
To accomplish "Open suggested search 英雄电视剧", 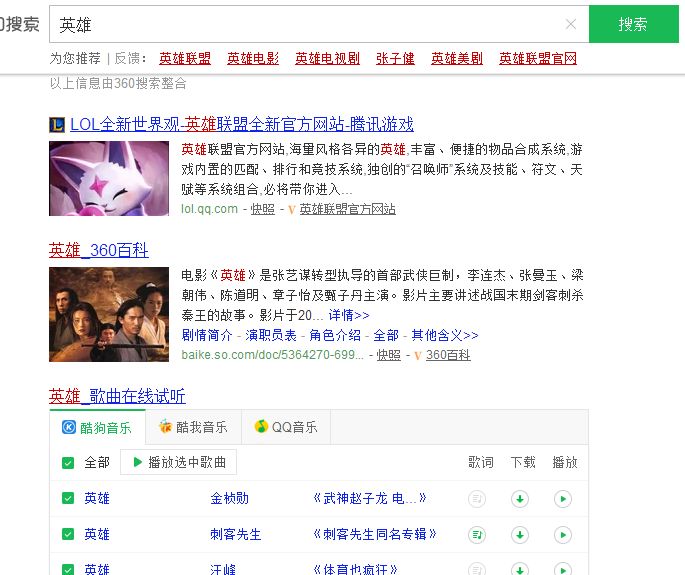I will click(x=327, y=58).
